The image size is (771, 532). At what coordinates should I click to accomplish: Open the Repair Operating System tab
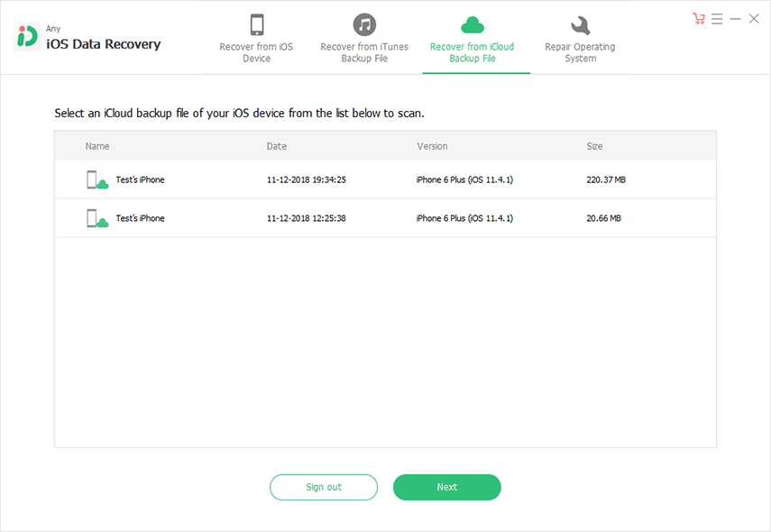pos(580,40)
